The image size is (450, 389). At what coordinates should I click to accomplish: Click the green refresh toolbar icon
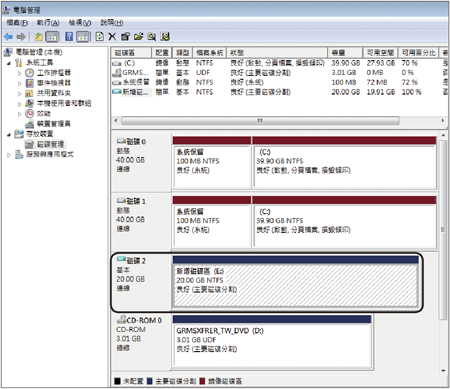pyautogui.click(x=99, y=36)
